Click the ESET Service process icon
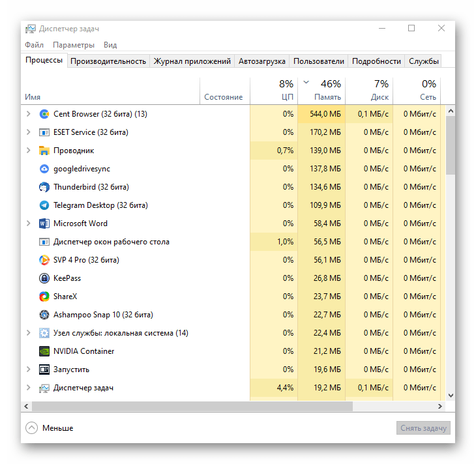The height and width of the screenshot is (464, 476). pyautogui.click(x=44, y=132)
